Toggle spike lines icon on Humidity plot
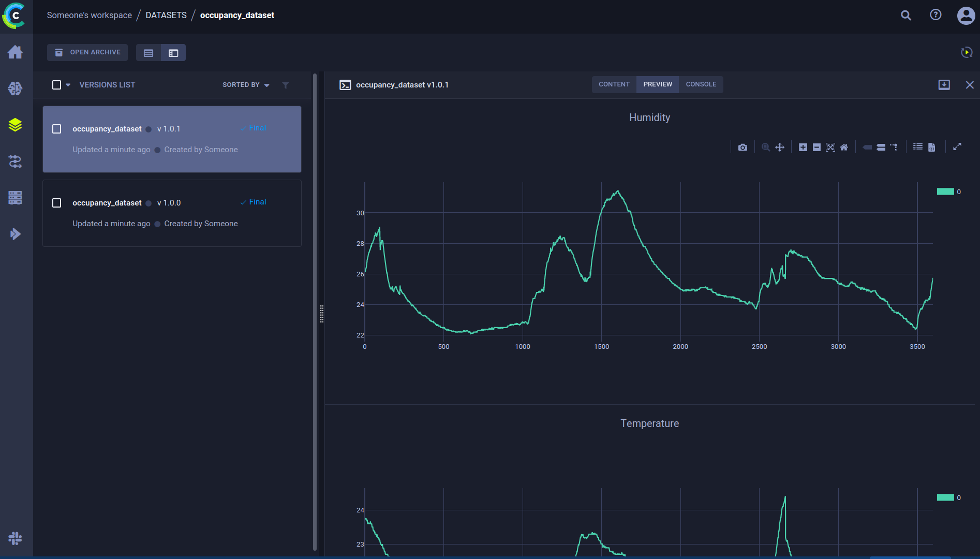980x559 pixels. click(894, 148)
